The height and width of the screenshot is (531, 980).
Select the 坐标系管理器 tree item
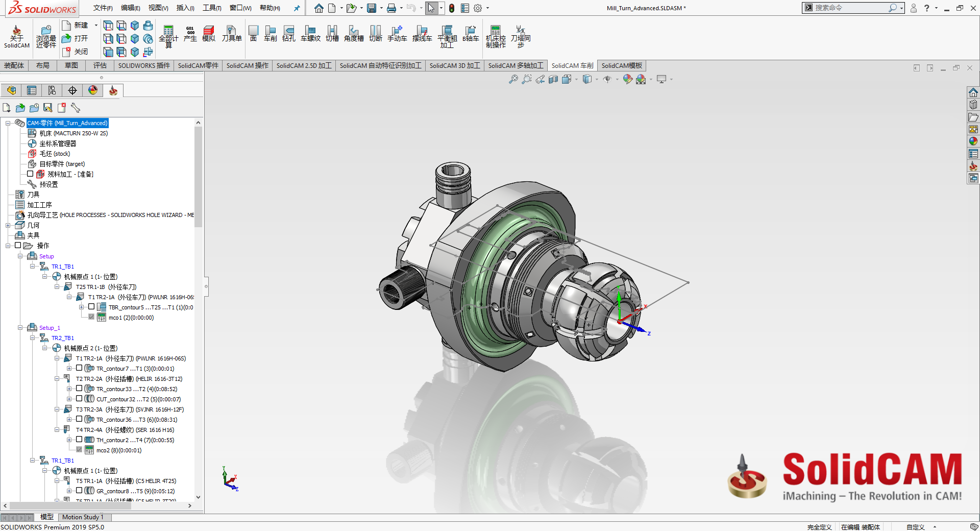click(58, 143)
